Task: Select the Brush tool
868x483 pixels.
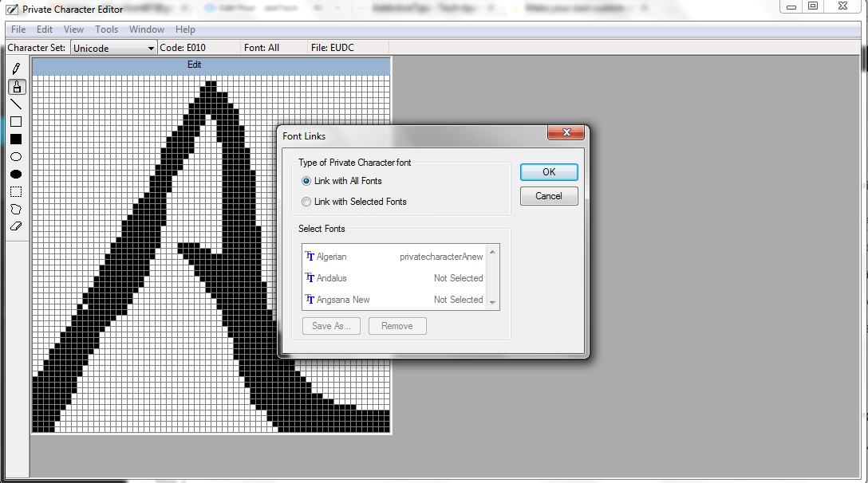Action: coord(17,87)
